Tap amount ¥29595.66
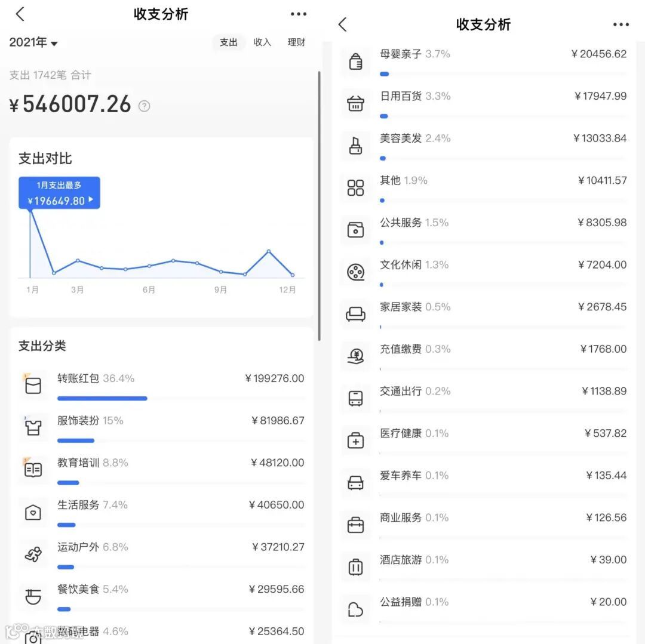Viewport: 645px width, 644px height. [276, 589]
